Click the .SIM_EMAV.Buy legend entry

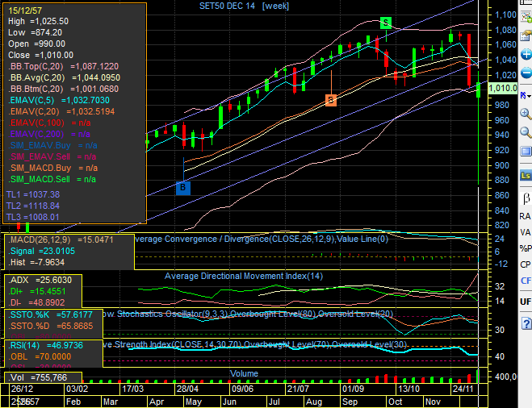(x=52, y=145)
